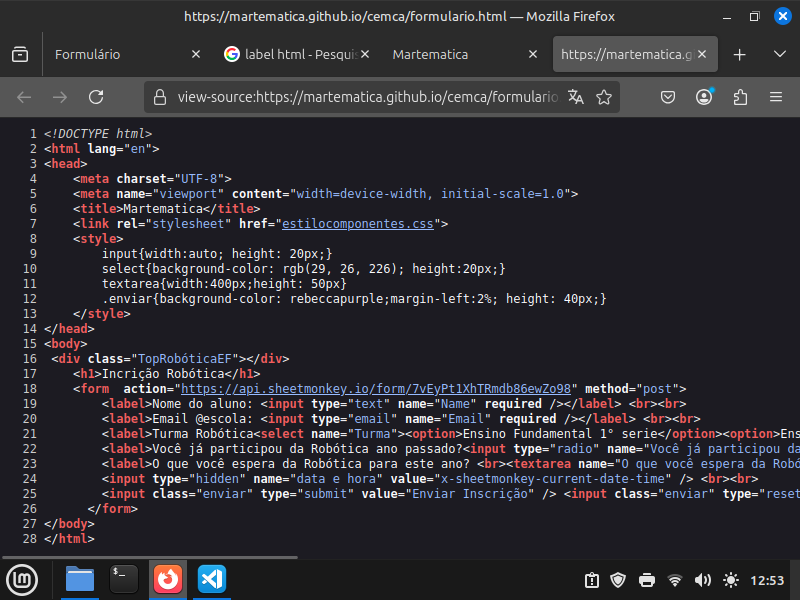Open the clipboard notification tray icon

click(x=592, y=580)
